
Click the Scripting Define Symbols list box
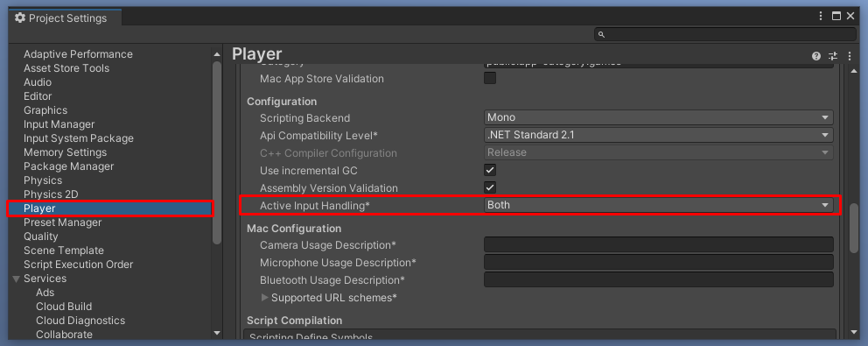pos(540,334)
